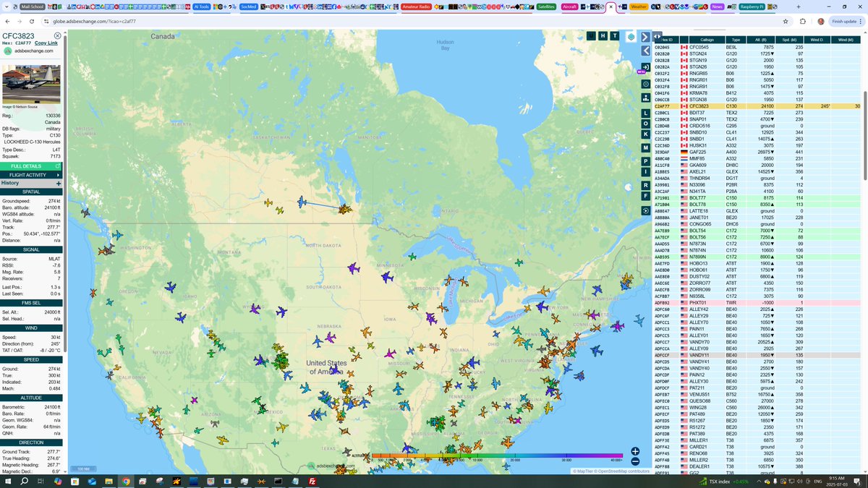Zoom in with the plus button
Screen dimensions: 868x488
pos(635,452)
